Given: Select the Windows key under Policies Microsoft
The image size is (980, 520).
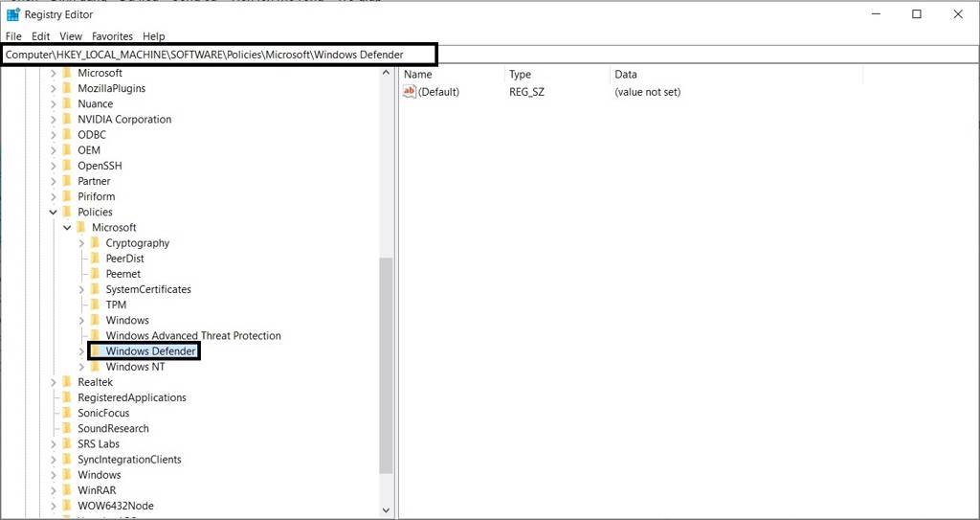Looking at the screenshot, I should pyautogui.click(x=127, y=321).
